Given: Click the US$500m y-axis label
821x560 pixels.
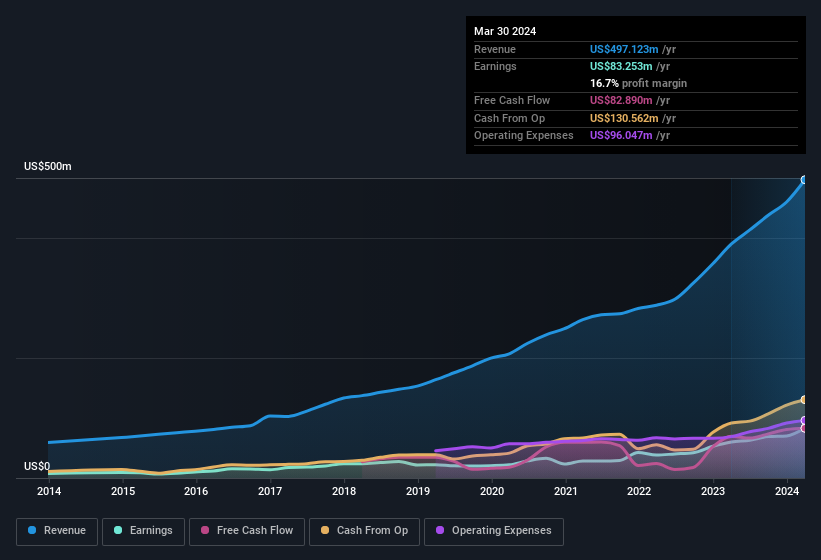Looking at the screenshot, I should tap(48, 166).
